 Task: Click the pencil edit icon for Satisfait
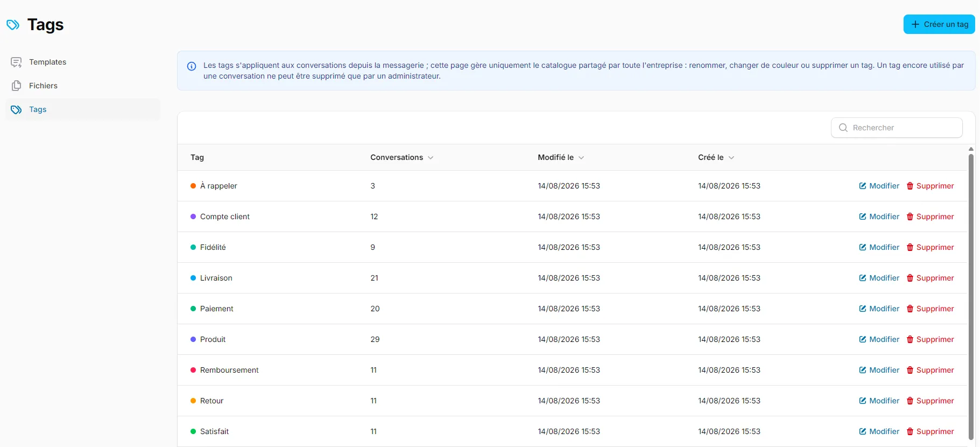[863, 431]
